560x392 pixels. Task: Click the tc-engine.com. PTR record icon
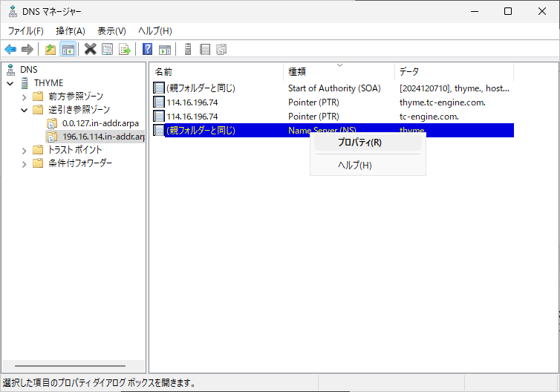click(159, 116)
